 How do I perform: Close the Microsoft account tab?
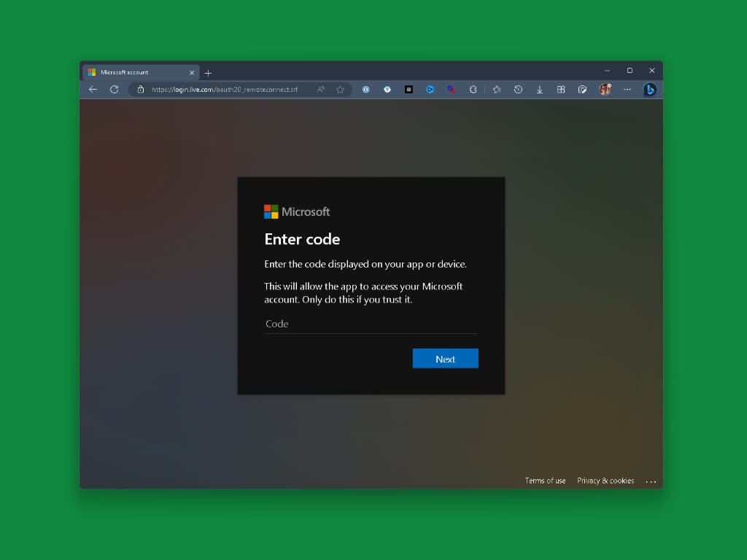pyautogui.click(x=192, y=73)
